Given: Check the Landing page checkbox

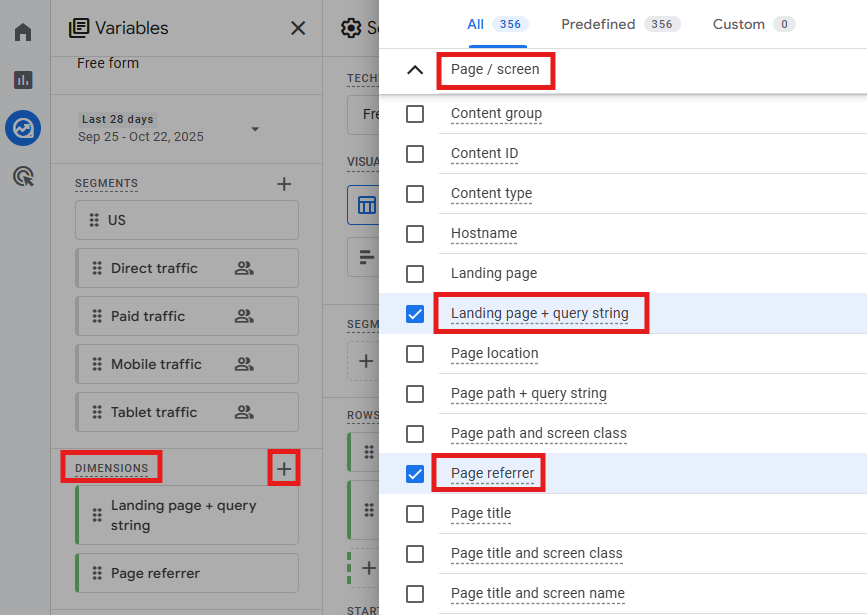Looking at the screenshot, I should point(415,274).
